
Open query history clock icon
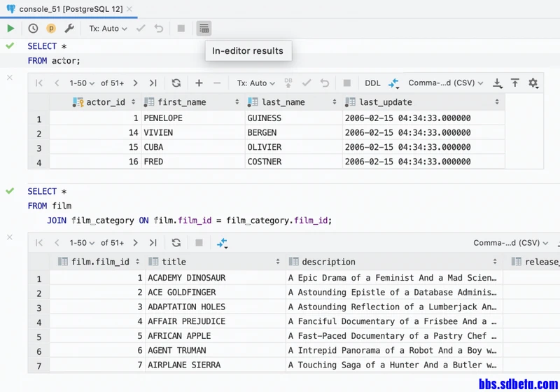click(x=33, y=28)
